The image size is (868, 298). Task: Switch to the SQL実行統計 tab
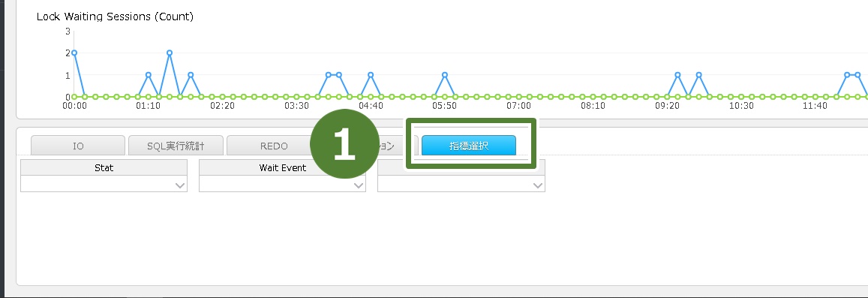click(176, 146)
